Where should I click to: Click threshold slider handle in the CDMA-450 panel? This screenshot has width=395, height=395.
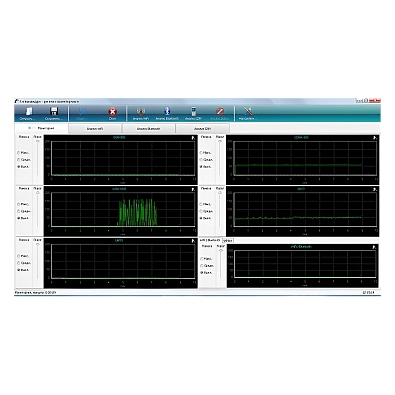pyautogui.click(x=220, y=141)
